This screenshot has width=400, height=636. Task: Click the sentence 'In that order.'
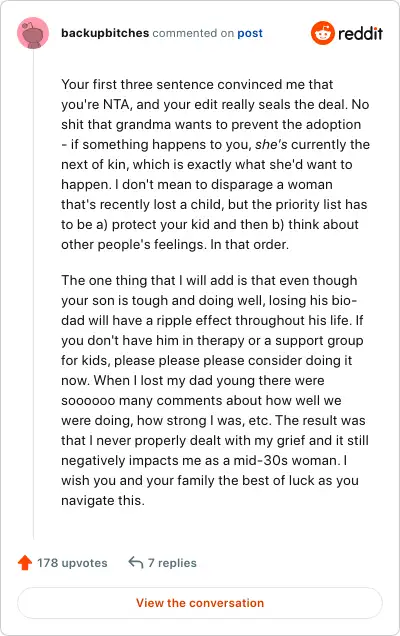[249, 245]
